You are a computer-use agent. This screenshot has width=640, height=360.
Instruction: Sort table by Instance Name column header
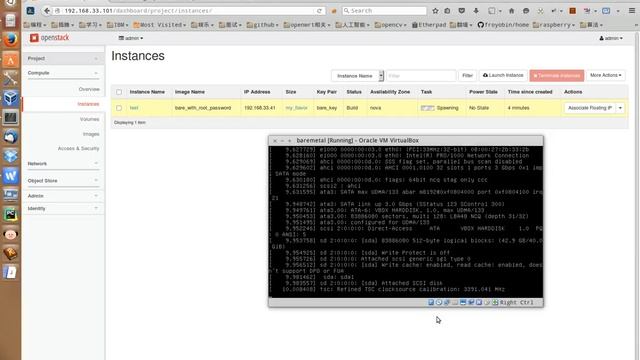pyautogui.click(x=147, y=92)
